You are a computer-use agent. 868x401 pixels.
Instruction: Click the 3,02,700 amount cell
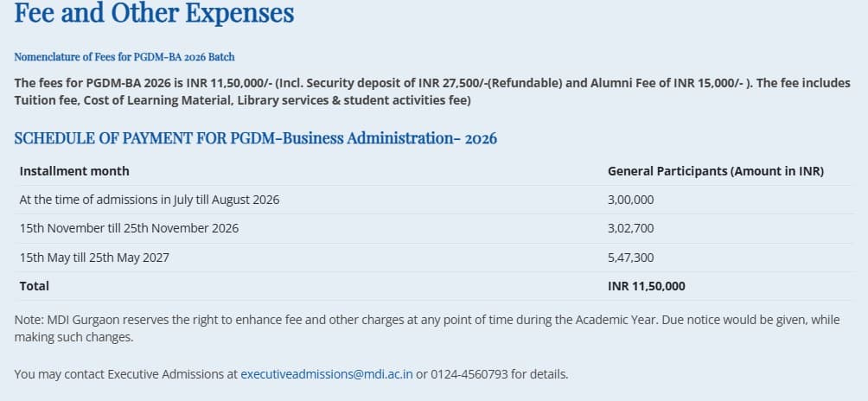[x=631, y=228]
